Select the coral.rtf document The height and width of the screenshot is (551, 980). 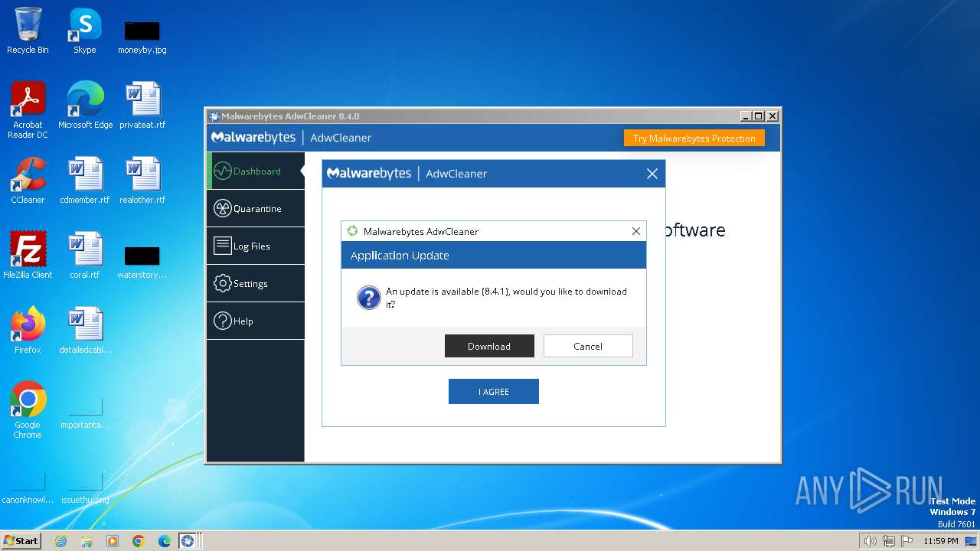coord(85,255)
